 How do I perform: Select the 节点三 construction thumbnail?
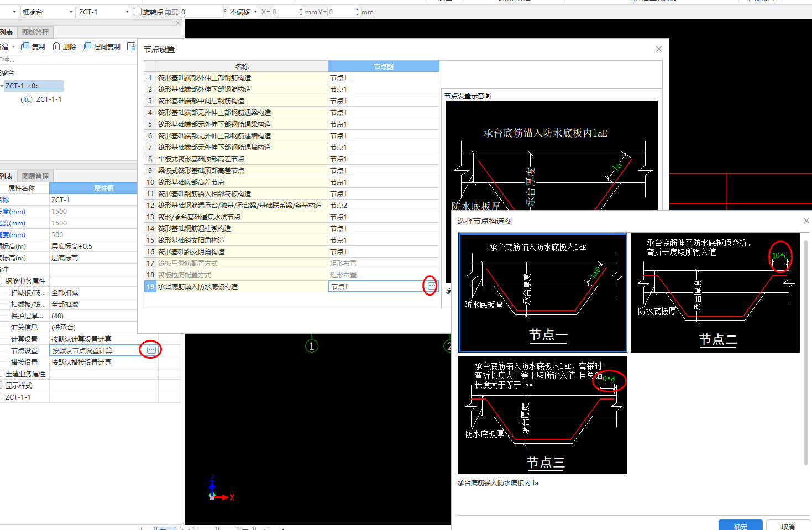click(543, 415)
